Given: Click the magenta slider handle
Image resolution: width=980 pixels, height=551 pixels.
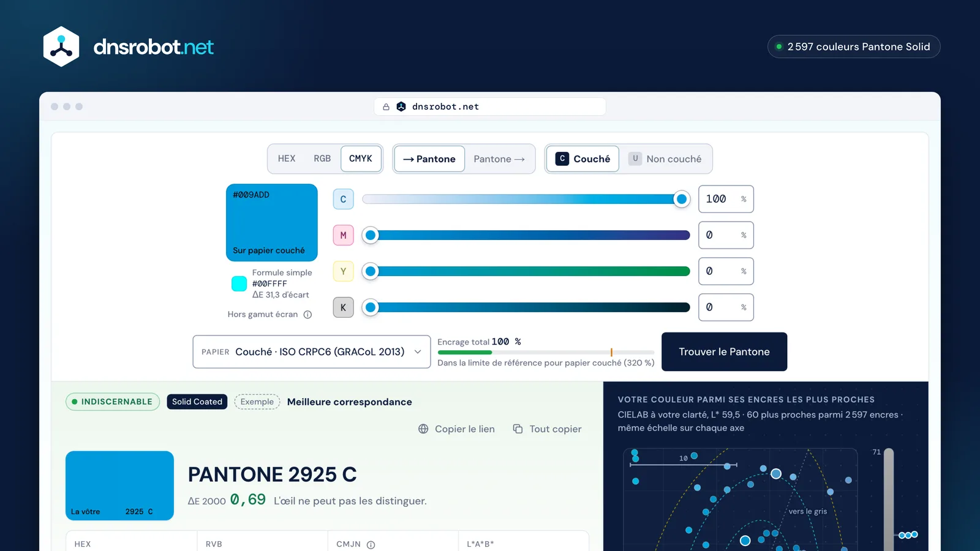Looking at the screenshot, I should pyautogui.click(x=371, y=235).
